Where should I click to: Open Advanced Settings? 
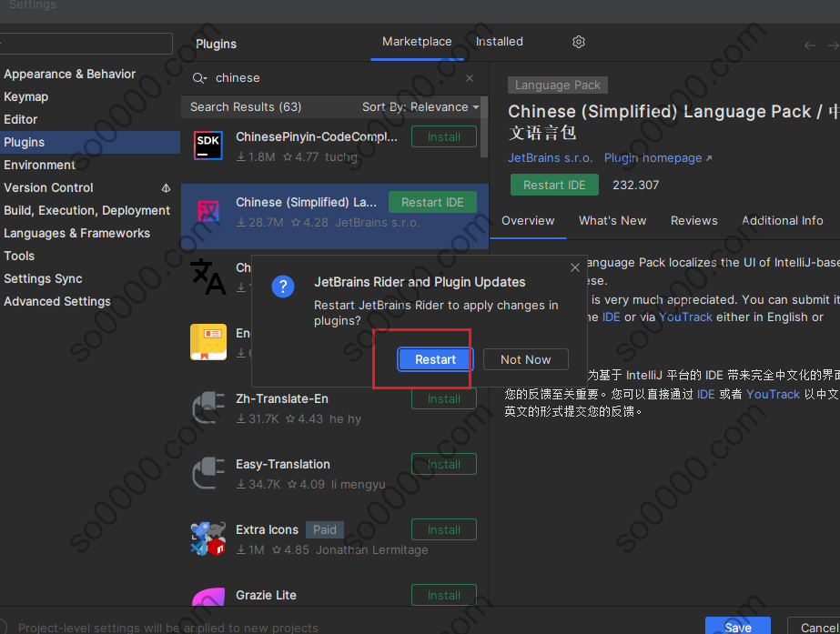coord(56,301)
